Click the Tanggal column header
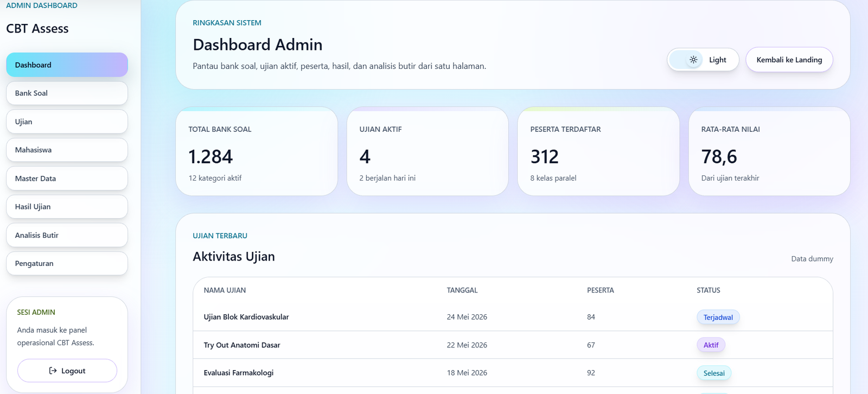 (462, 290)
